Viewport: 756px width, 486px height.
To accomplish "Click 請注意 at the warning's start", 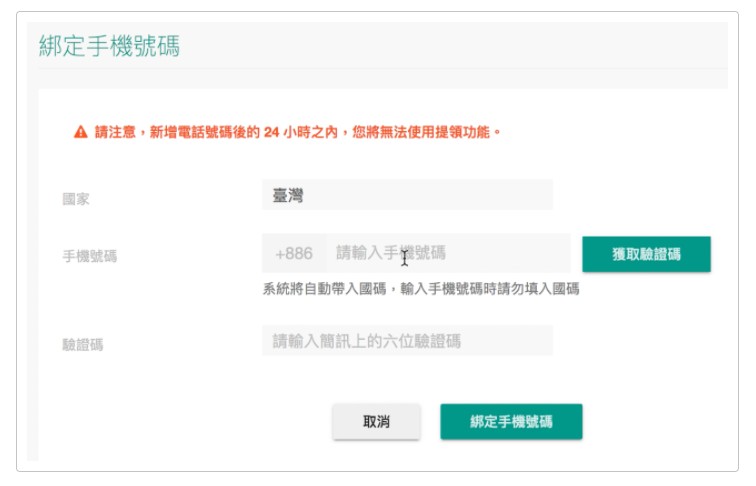I will pos(115,132).
